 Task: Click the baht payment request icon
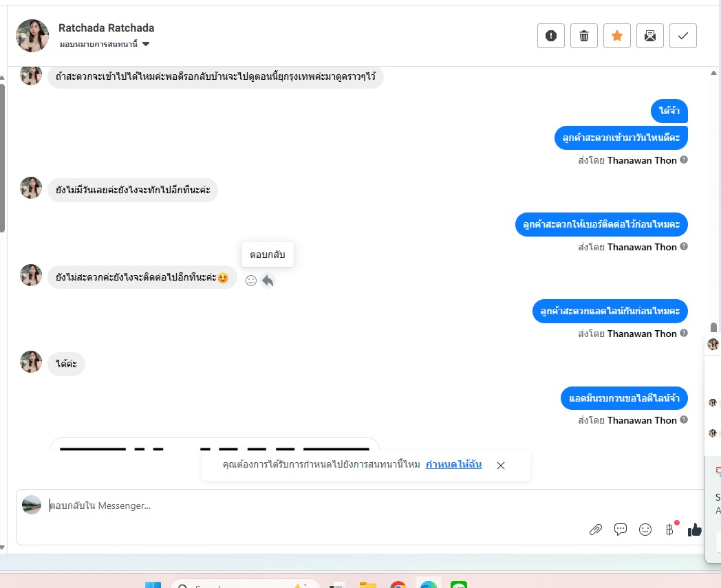click(670, 530)
